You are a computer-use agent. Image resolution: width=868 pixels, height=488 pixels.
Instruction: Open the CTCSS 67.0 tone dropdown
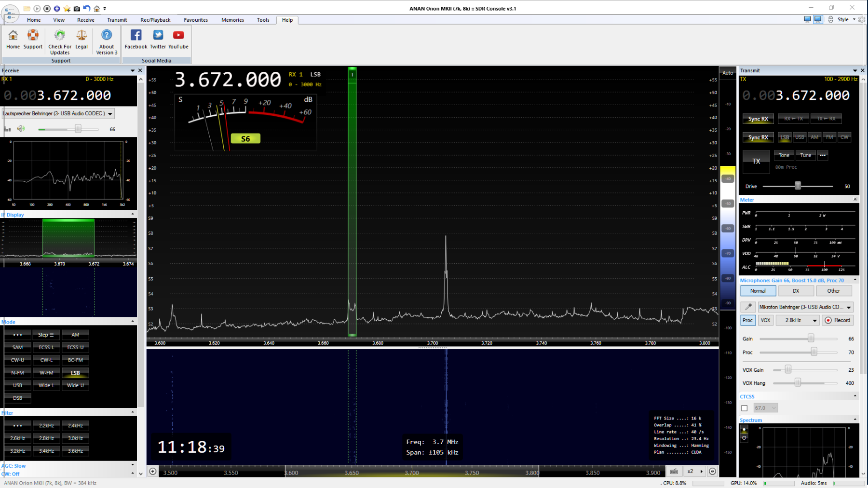click(x=765, y=408)
